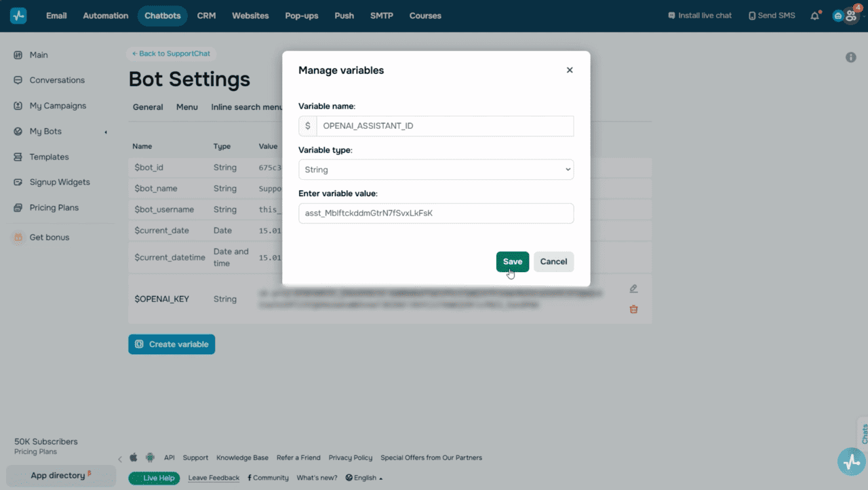868x490 pixels.
Task: Switch to the General tab
Action: point(148,107)
